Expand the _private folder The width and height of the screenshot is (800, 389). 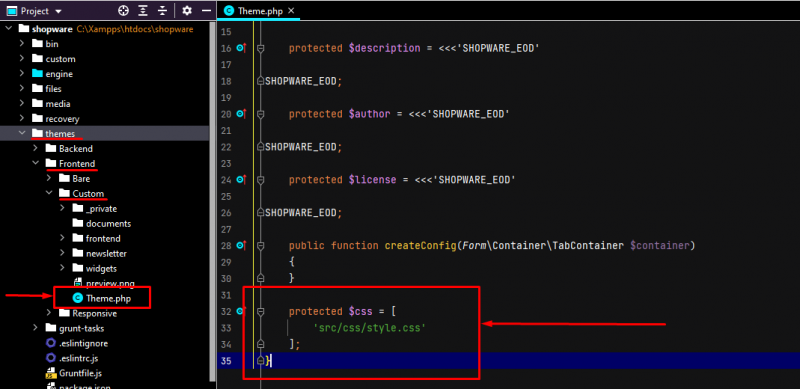(62, 208)
